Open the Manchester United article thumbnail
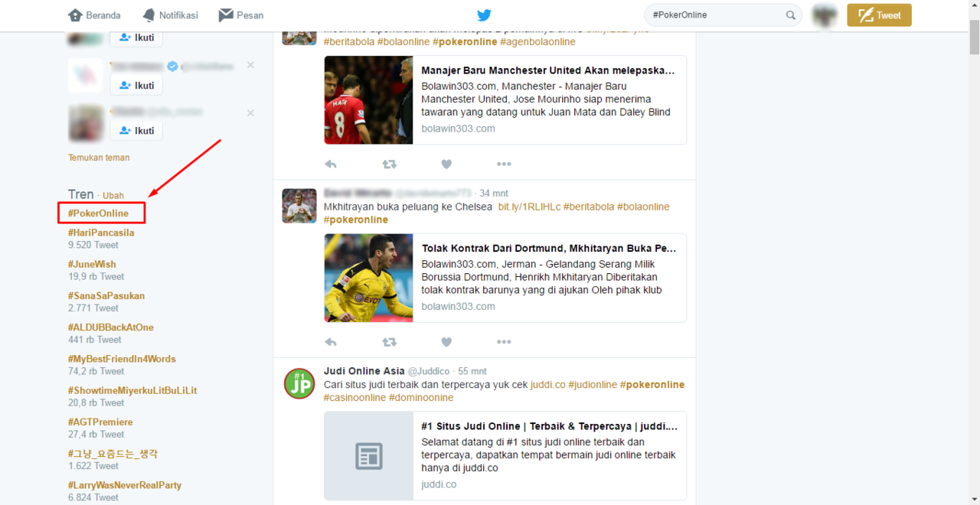The image size is (980, 505). (x=368, y=100)
